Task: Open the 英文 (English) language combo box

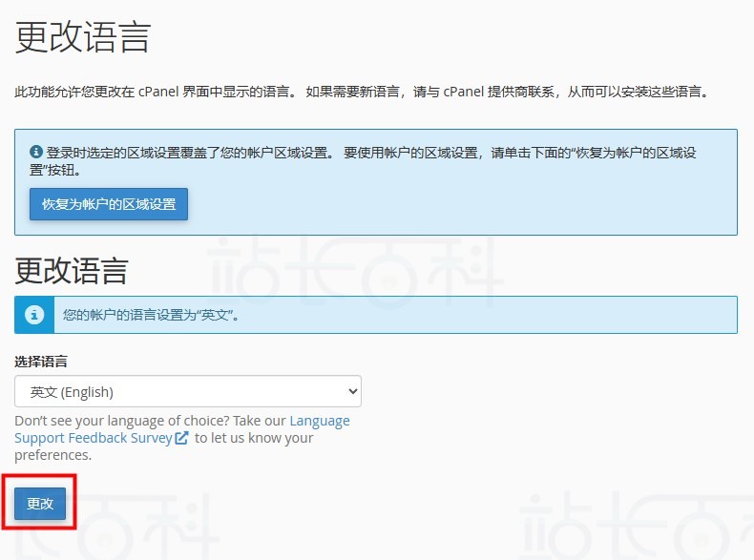Action: pos(181,391)
